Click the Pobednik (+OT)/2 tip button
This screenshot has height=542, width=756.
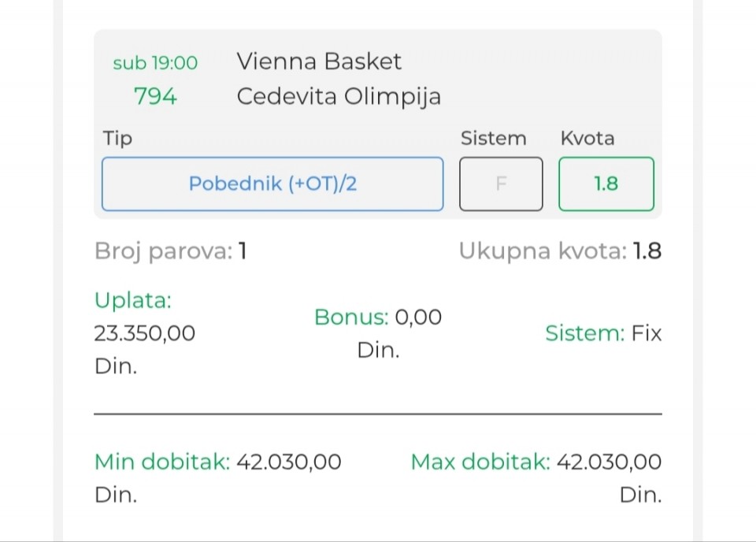[272, 184]
